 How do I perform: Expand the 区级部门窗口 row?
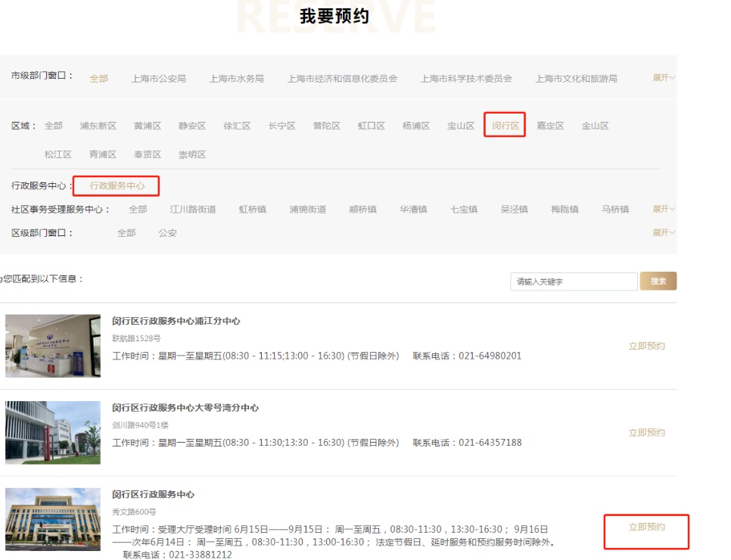(x=664, y=232)
